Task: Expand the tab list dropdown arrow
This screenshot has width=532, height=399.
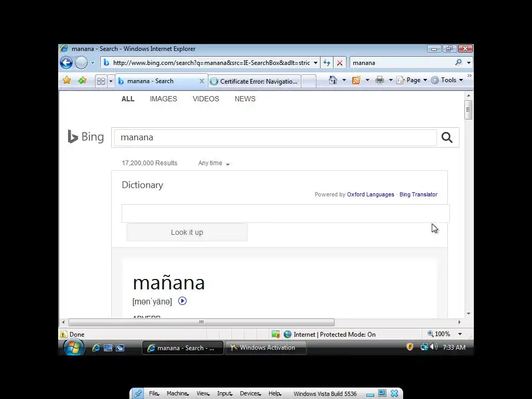Action: coord(111,81)
